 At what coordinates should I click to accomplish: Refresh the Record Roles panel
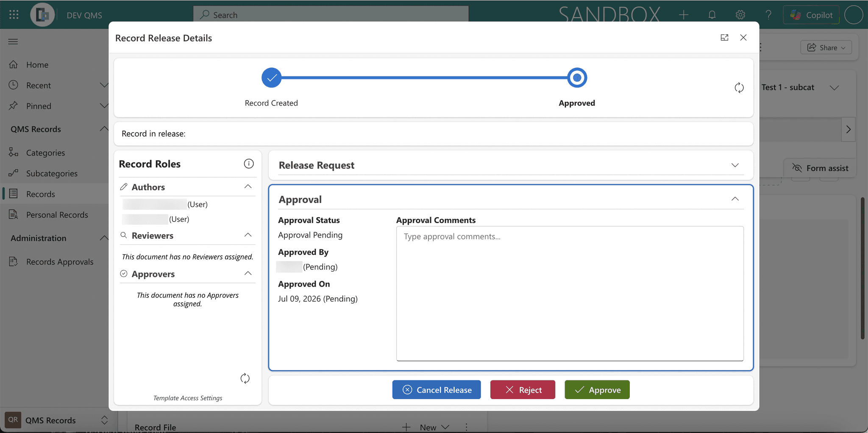point(245,378)
